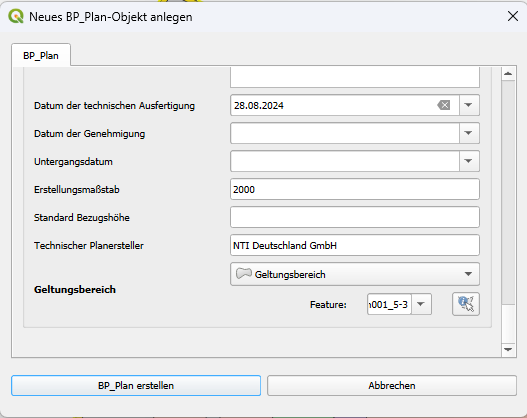Click the Datum der technischen Ausfertigung label
The image size is (527, 418).
tap(114, 106)
